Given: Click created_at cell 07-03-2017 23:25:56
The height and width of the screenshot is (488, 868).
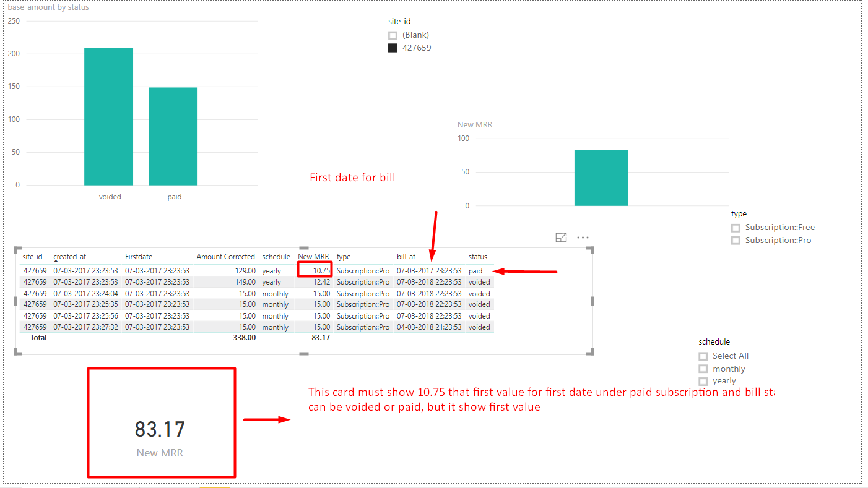Looking at the screenshot, I should coord(85,316).
